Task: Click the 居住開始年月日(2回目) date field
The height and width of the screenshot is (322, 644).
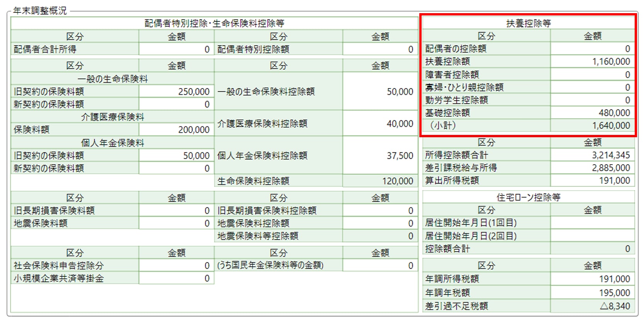Action: click(592, 236)
